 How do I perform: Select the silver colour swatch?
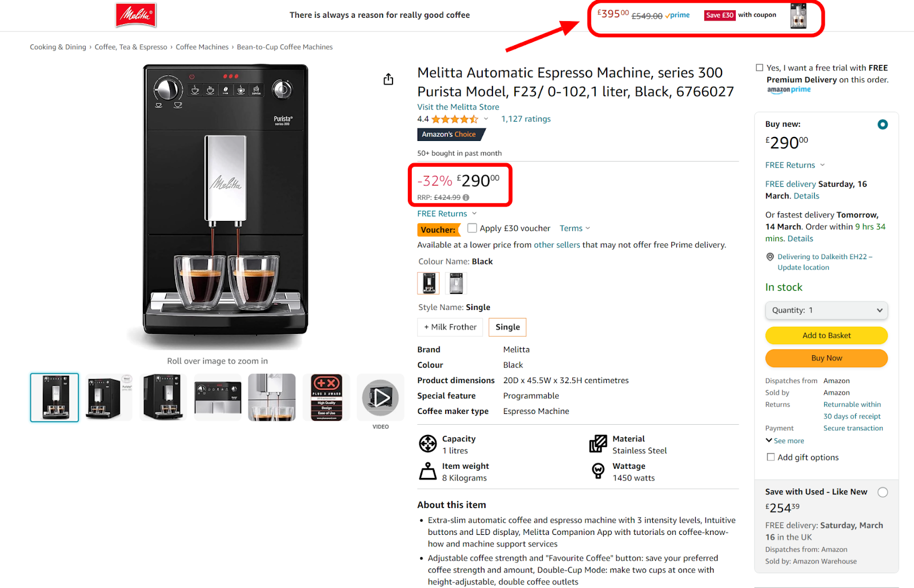[456, 283]
